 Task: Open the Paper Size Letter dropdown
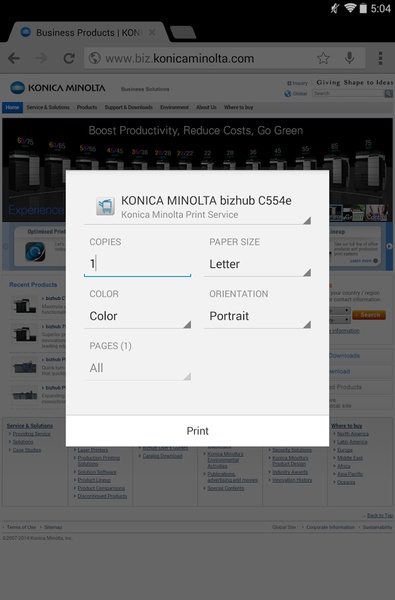coord(258,264)
